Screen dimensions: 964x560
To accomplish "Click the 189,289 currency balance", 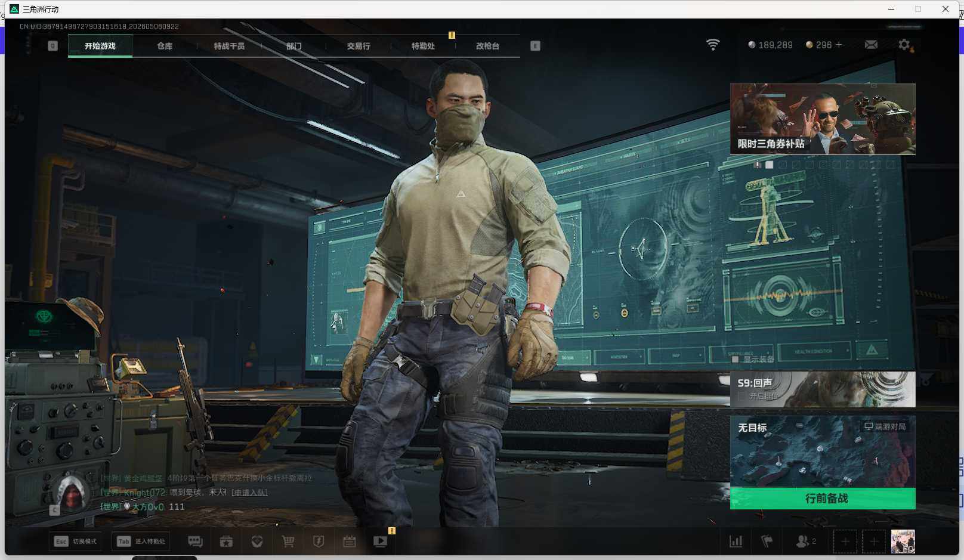I will pos(775,45).
